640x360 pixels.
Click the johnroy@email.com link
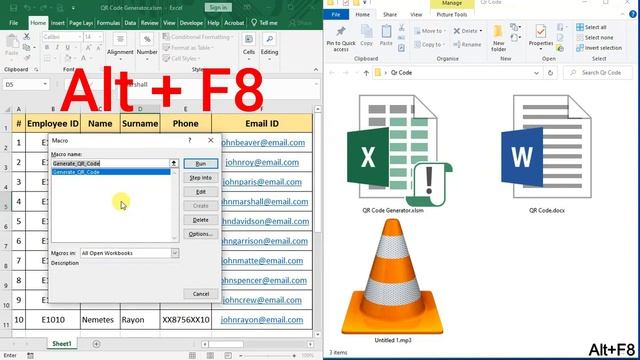coord(262,162)
